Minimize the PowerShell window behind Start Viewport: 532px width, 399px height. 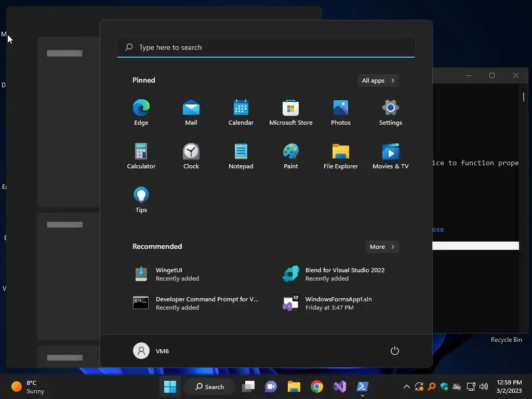[469, 75]
